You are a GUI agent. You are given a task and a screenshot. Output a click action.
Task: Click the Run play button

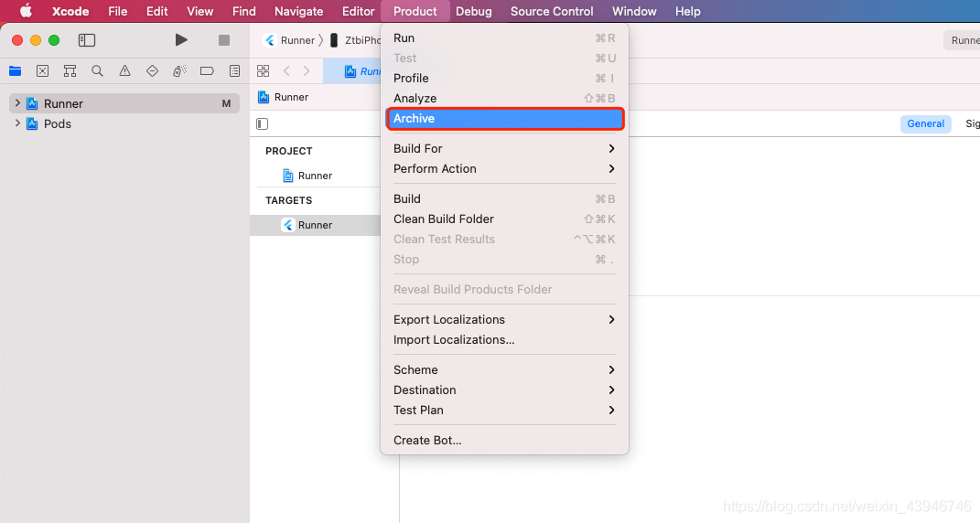pyautogui.click(x=181, y=40)
